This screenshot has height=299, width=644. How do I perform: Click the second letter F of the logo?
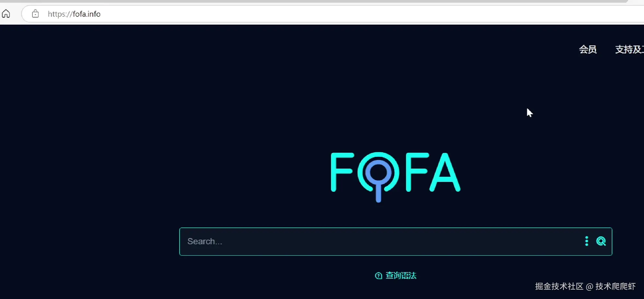point(417,172)
